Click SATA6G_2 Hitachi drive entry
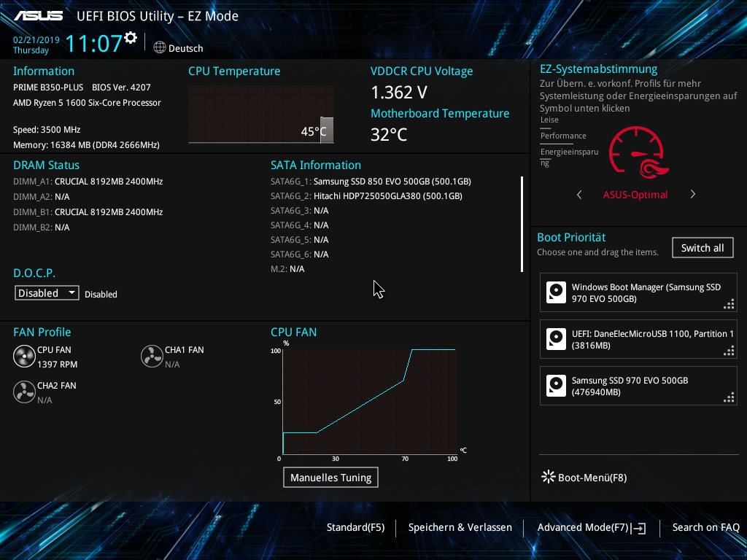The width and height of the screenshot is (747, 560). [x=366, y=195]
